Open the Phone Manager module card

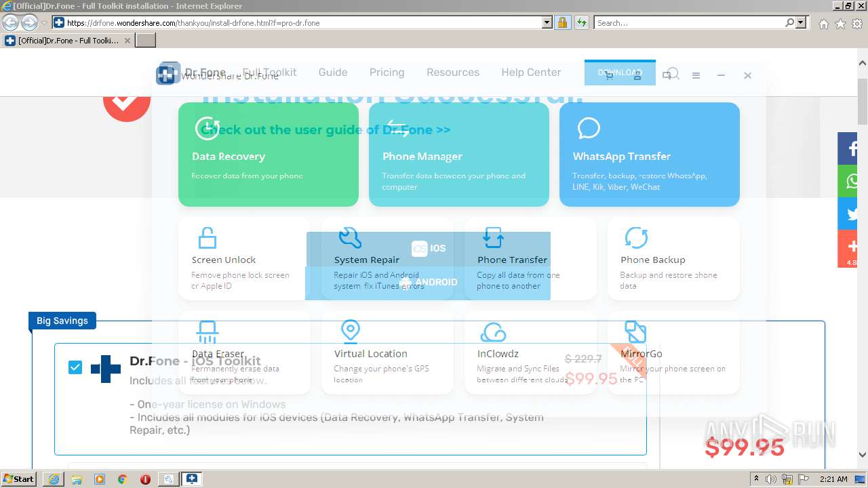459,155
